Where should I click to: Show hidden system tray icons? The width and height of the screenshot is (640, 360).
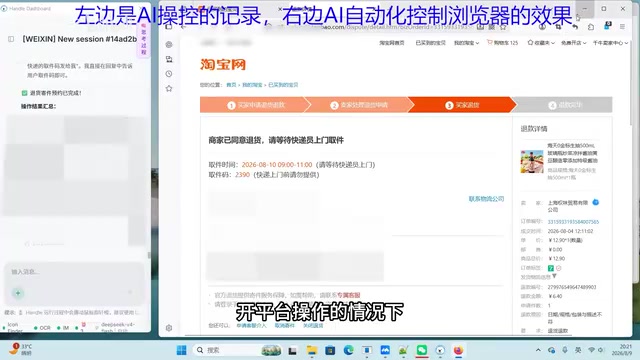coord(538,350)
